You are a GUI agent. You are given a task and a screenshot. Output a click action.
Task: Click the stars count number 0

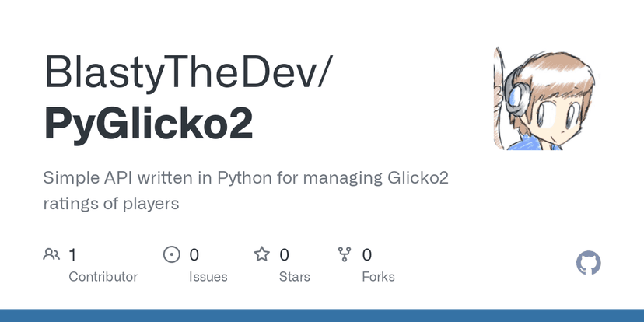(285, 254)
